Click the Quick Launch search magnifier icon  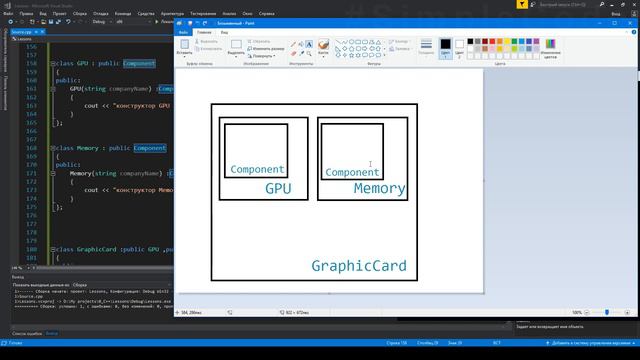pos(602,4)
